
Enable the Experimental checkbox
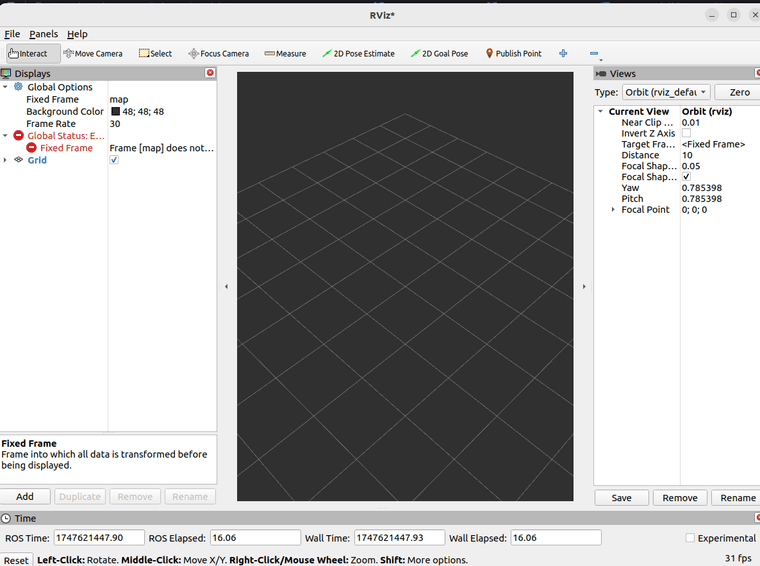pos(690,538)
